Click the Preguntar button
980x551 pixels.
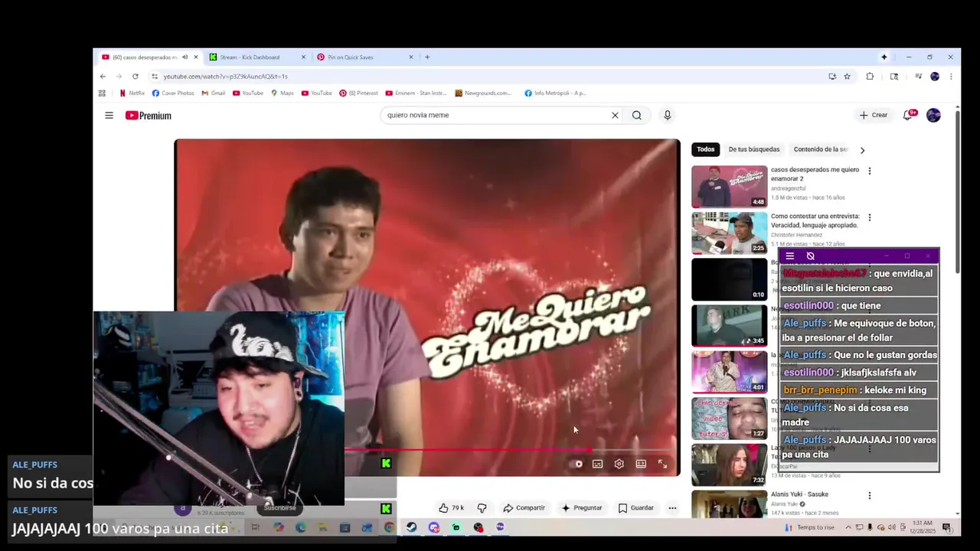(582, 508)
